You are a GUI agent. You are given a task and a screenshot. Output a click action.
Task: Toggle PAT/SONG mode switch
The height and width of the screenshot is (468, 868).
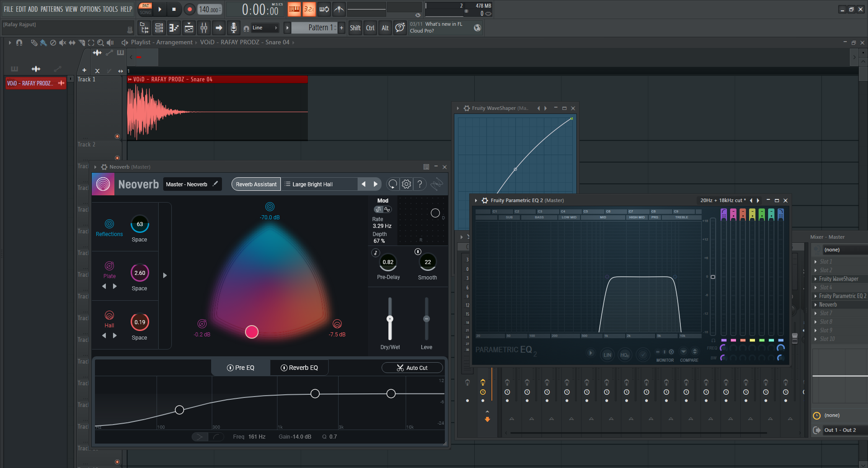(x=145, y=9)
